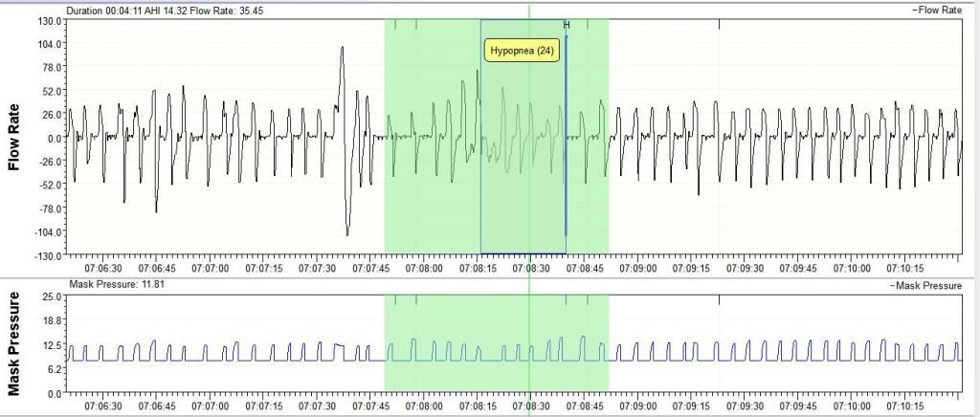The image size is (980, 417).
Task: Click the vertical Mask Pressure graph title
Action: pyautogui.click(x=14, y=343)
